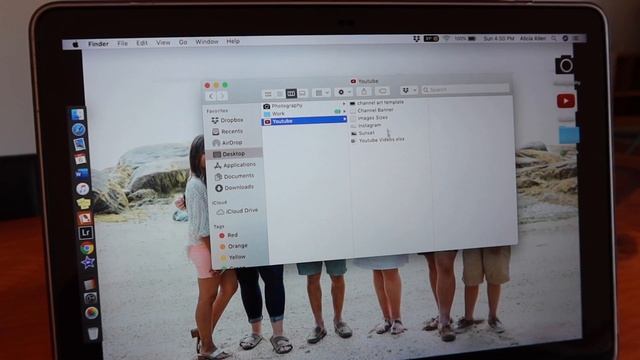Click the Wi-Fi menu bar icon

[x=446, y=38]
